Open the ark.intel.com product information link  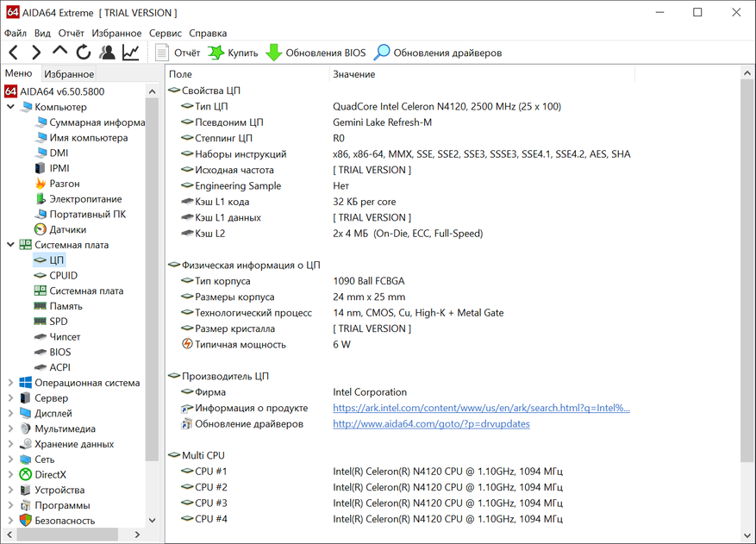tap(481, 408)
